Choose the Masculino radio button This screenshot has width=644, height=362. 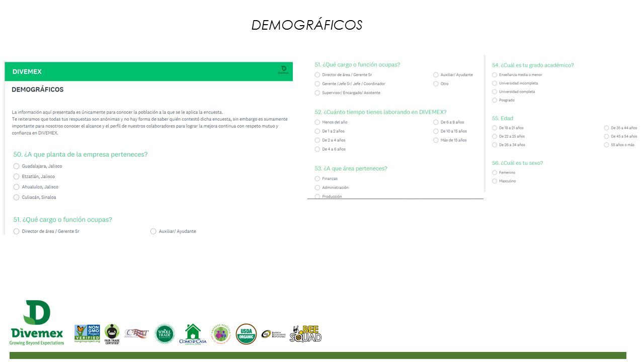(x=495, y=181)
